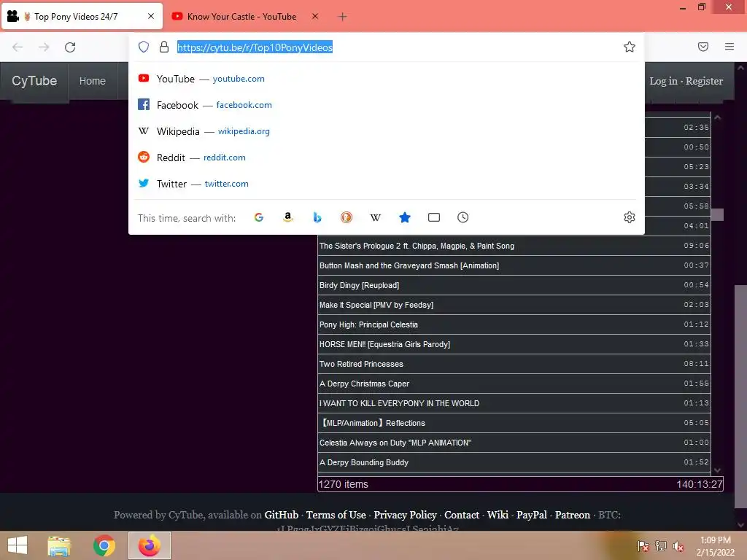Select A Derpy Bounding Buddy item
747x560 pixels.
pyautogui.click(x=514, y=462)
